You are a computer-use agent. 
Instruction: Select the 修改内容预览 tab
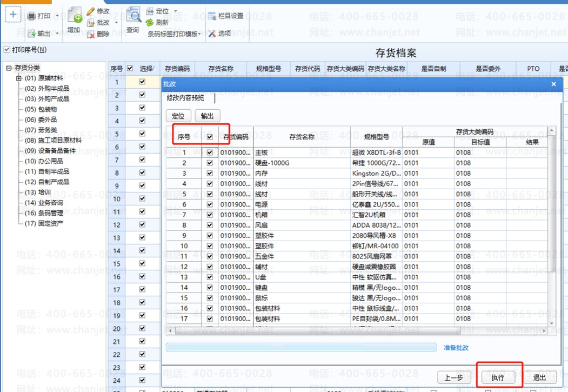185,98
